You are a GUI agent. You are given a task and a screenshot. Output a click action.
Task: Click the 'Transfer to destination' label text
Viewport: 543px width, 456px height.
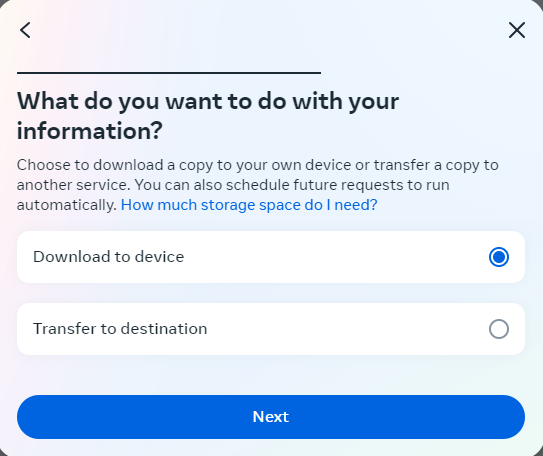tap(120, 329)
